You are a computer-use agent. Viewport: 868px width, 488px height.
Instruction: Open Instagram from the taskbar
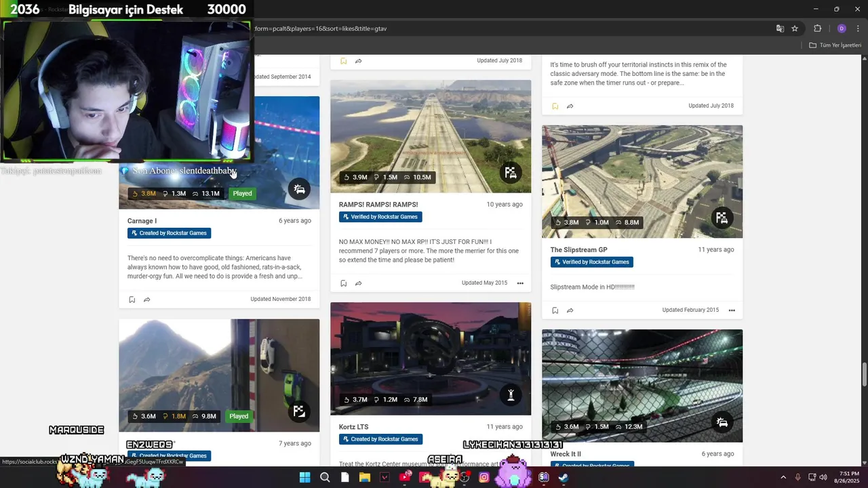(484, 477)
